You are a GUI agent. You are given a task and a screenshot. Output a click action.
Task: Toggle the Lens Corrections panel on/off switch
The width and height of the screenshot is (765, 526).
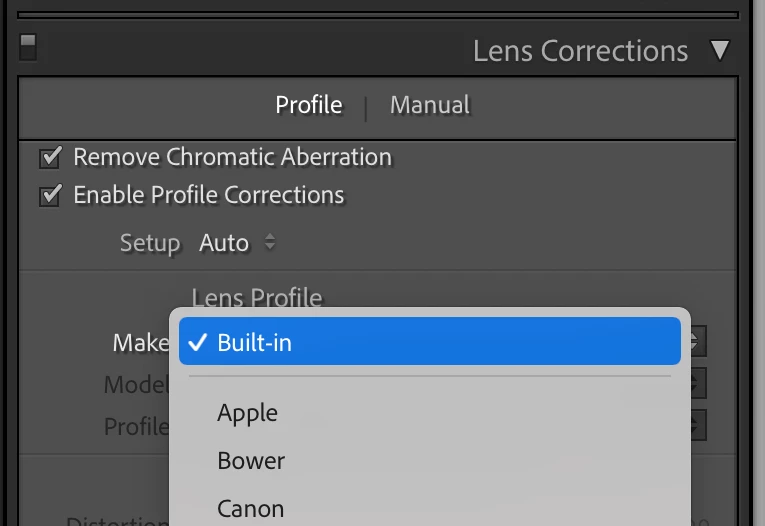(x=28, y=47)
